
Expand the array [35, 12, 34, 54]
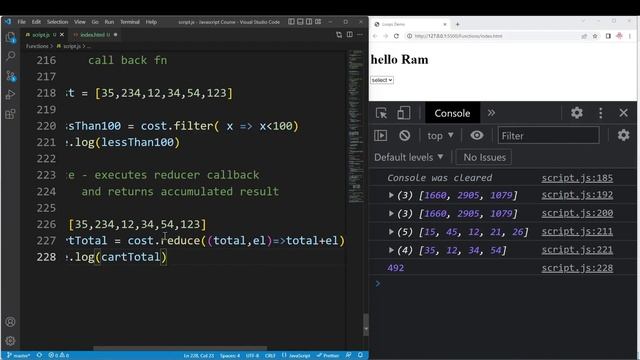pos(391,250)
